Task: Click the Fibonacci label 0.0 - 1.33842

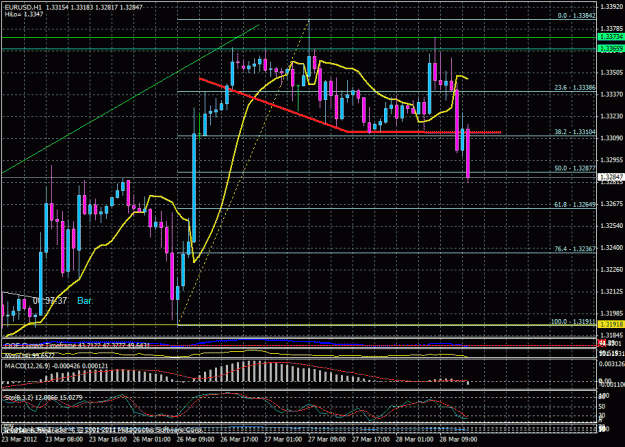Action: click(576, 16)
